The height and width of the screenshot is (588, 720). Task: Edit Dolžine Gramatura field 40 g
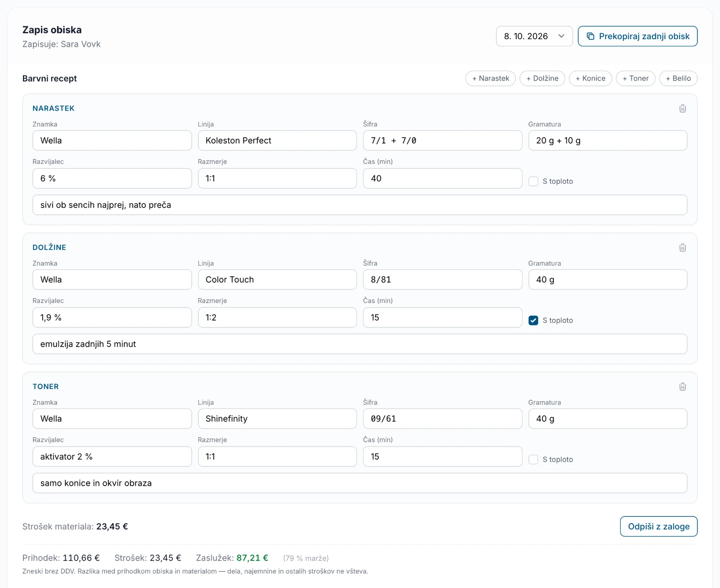[607, 280]
